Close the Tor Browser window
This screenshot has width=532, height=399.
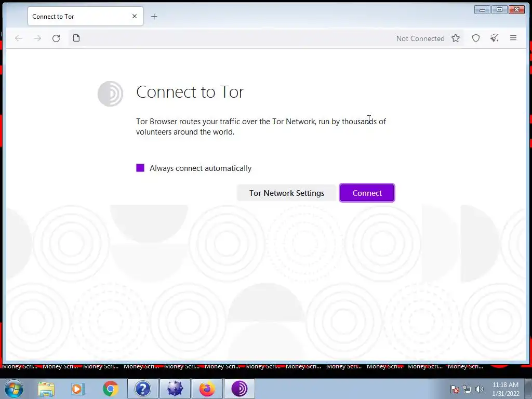[x=517, y=10]
